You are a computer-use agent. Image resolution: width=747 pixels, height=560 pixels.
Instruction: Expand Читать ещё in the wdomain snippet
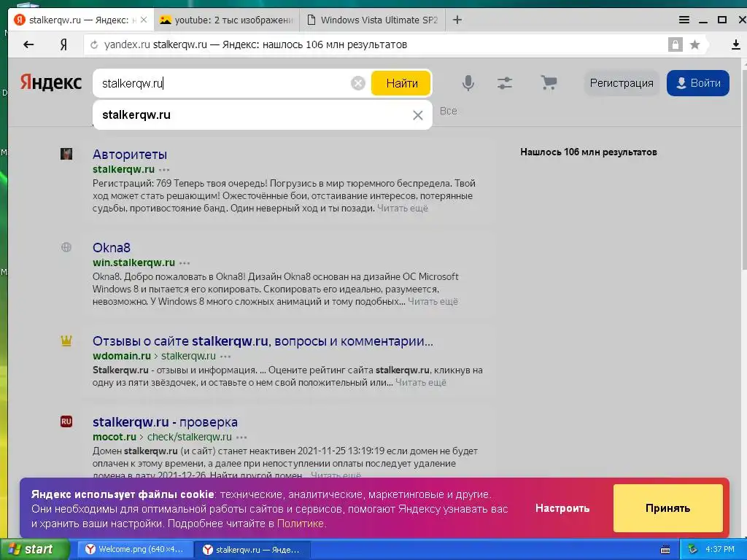click(x=421, y=382)
